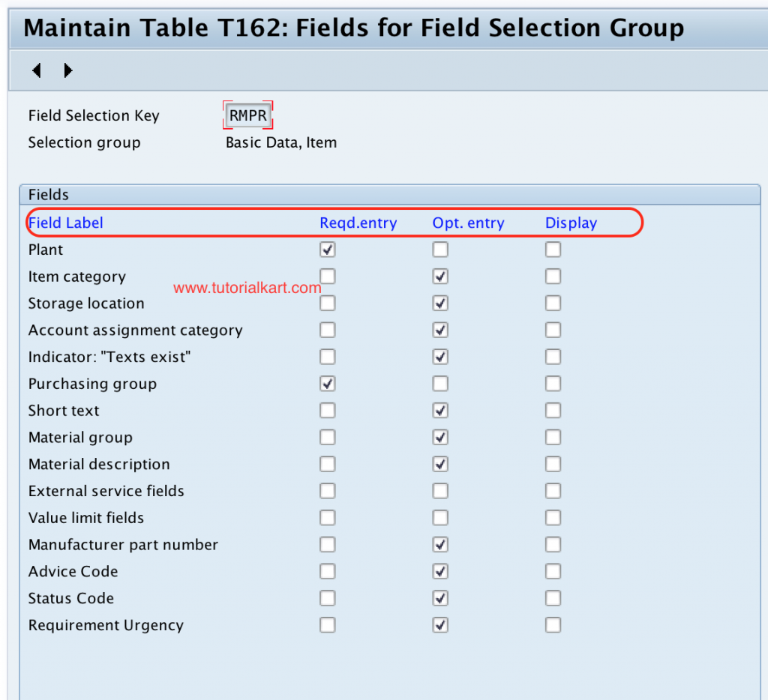Uncheck Opt. entry for Manufacturer part number
Viewport: 768px width, 700px height.
coord(440,544)
